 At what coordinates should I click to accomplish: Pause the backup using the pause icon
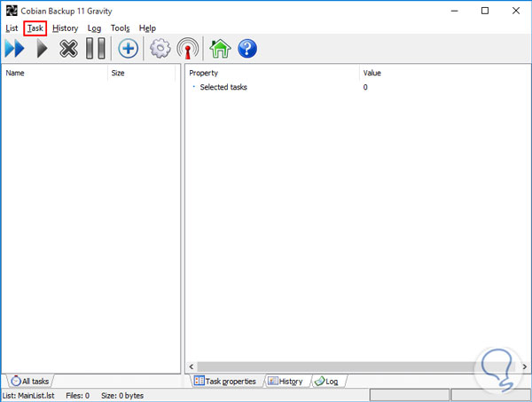(96, 49)
